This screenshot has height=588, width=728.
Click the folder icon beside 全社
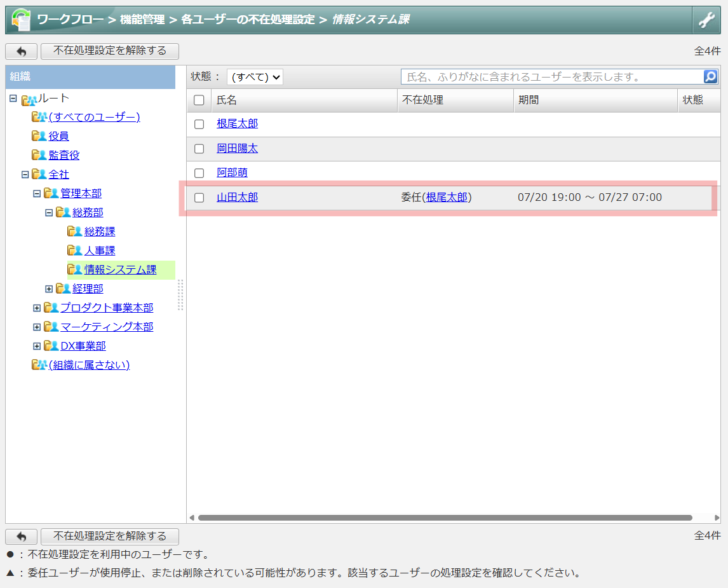point(39,174)
